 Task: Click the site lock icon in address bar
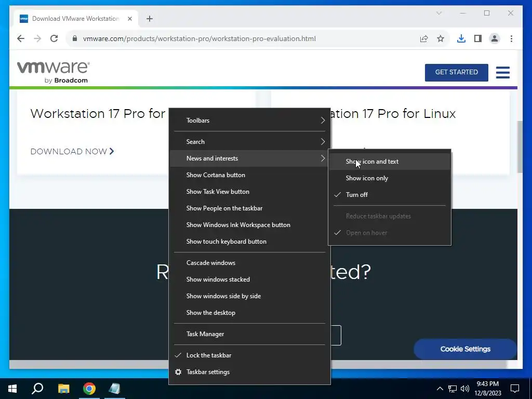click(75, 38)
